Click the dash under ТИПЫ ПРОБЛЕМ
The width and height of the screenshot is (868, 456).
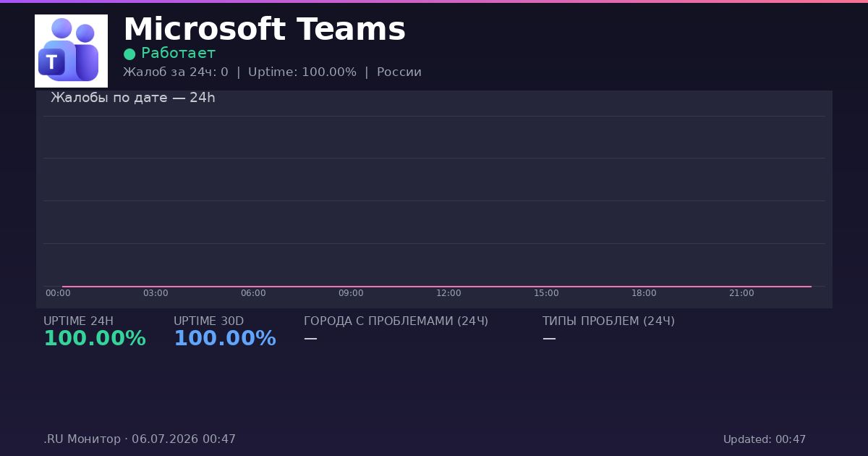point(549,338)
